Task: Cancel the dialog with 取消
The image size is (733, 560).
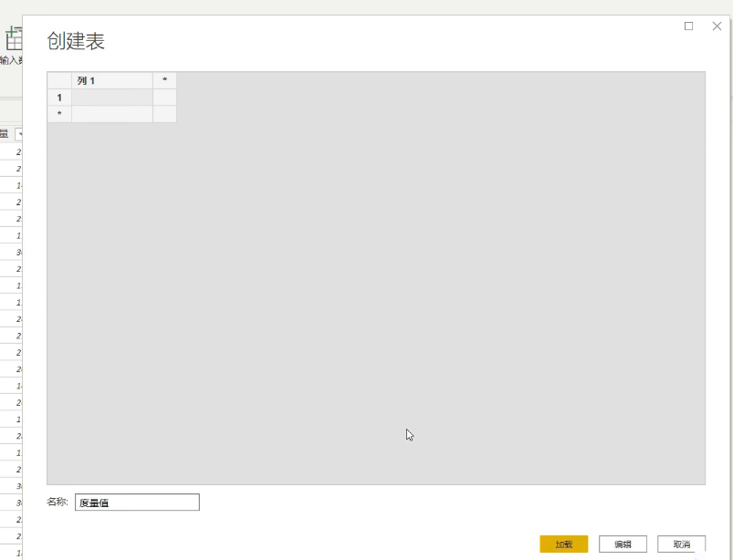Action: pos(681,544)
